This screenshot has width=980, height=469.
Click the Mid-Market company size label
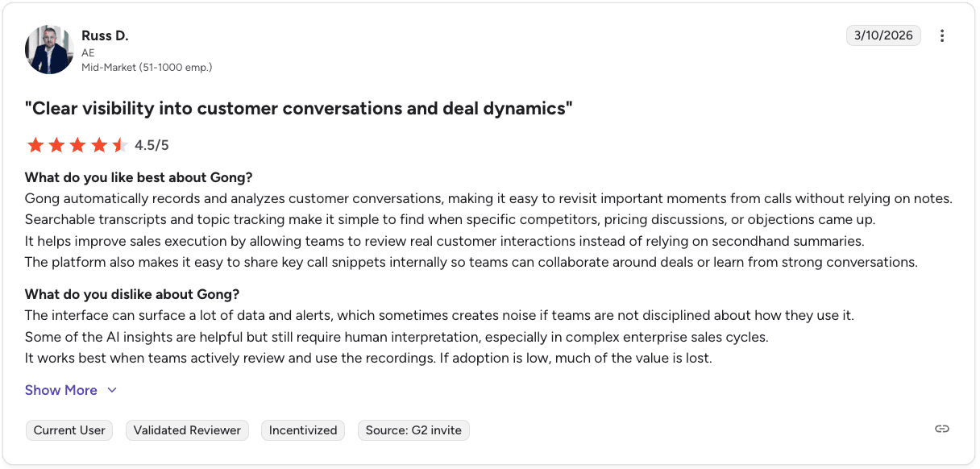pos(147,68)
